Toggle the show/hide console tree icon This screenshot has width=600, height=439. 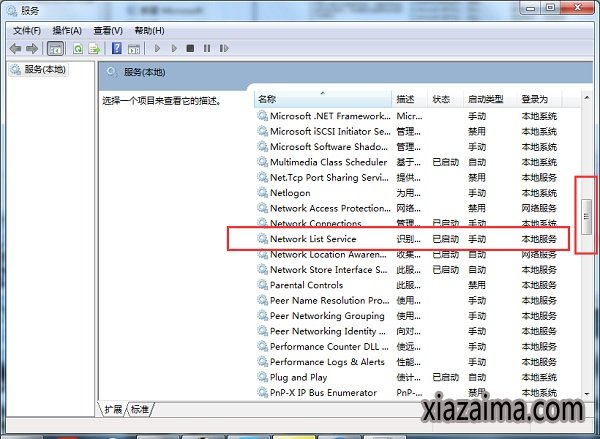pos(55,48)
